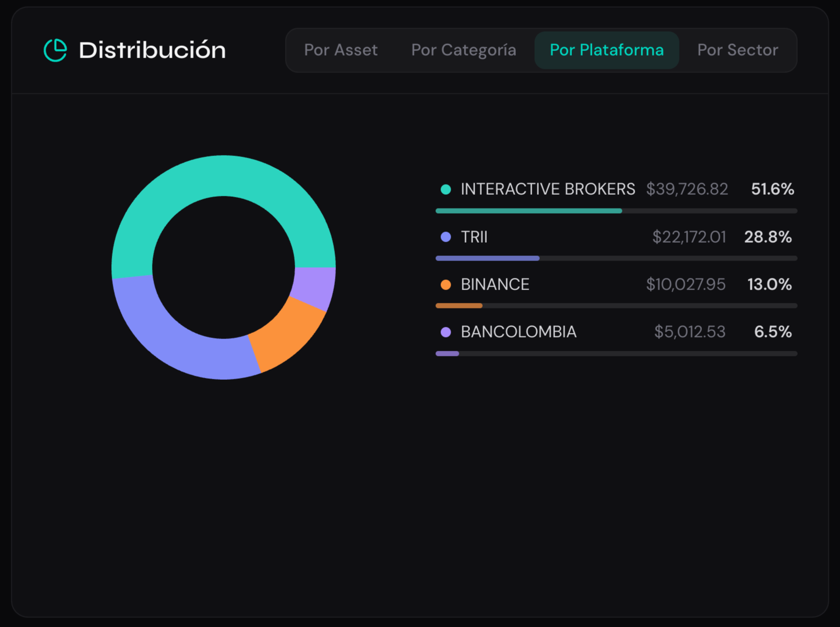Click the BANCOLOMBIA platform label
Image resolution: width=840 pixels, height=627 pixels.
click(x=518, y=332)
